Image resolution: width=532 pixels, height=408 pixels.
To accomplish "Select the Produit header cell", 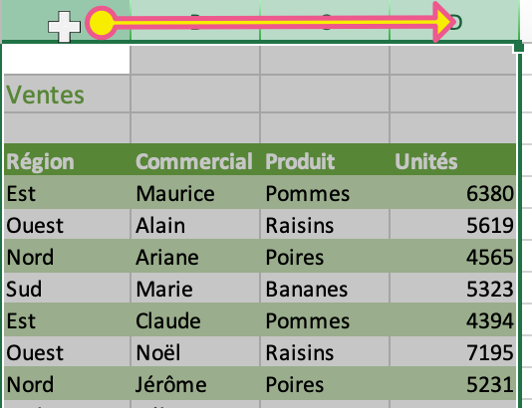I will coord(325,160).
